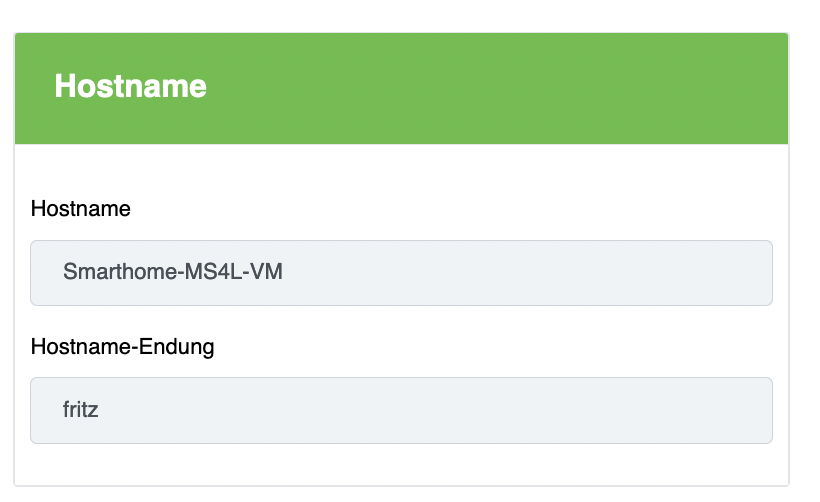Click the green header bar of the card
Viewport: 820px width, 502px height.
point(401,89)
